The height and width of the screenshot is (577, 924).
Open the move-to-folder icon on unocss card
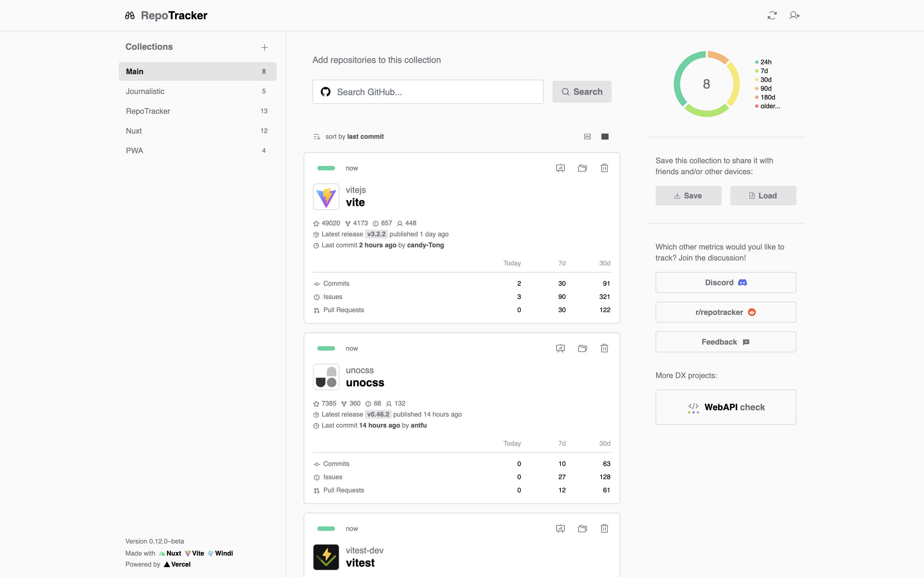(582, 348)
